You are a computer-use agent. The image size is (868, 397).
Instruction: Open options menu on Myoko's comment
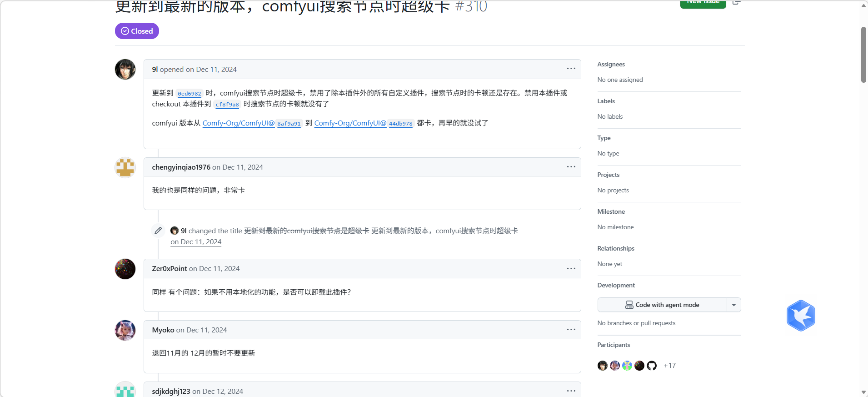click(x=571, y=330)
